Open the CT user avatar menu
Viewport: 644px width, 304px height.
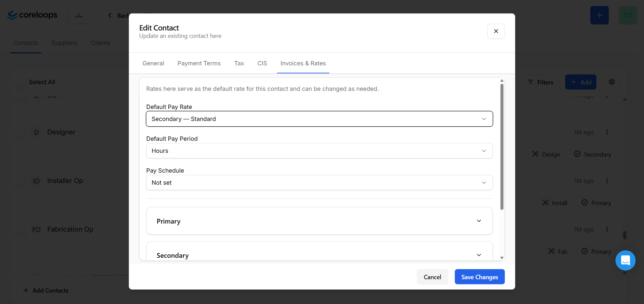coord(628,15)
